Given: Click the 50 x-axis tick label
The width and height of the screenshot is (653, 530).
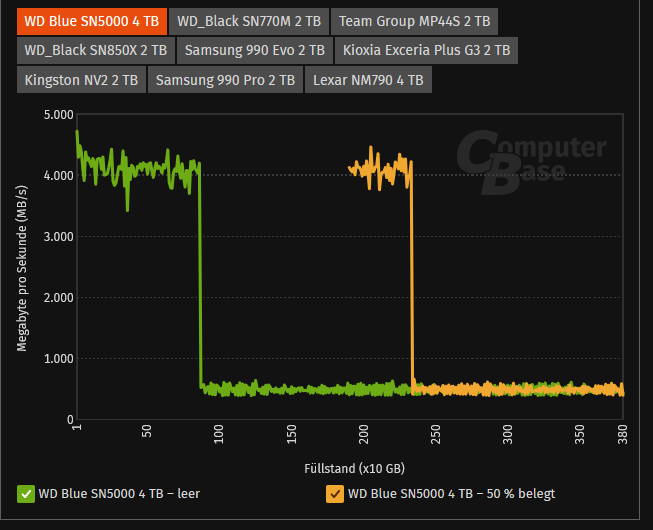Looking at the screenshot, I should click(147, 431).
